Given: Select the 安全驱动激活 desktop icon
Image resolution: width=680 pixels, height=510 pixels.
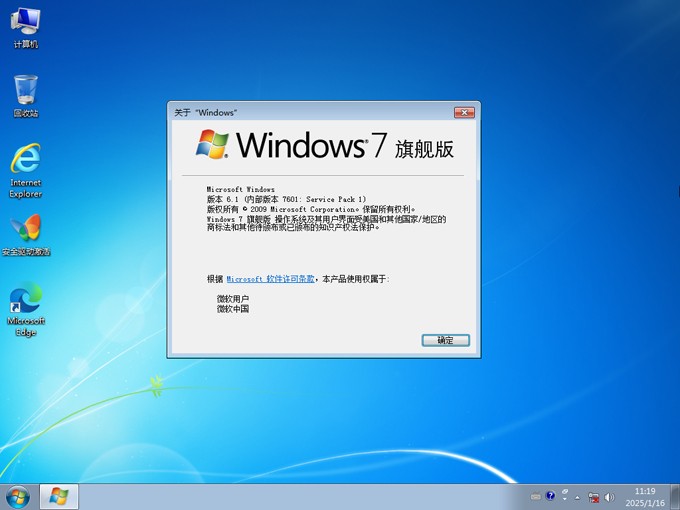Looking at the screenshot, I should pyautogui.click(x=26, y=235).
